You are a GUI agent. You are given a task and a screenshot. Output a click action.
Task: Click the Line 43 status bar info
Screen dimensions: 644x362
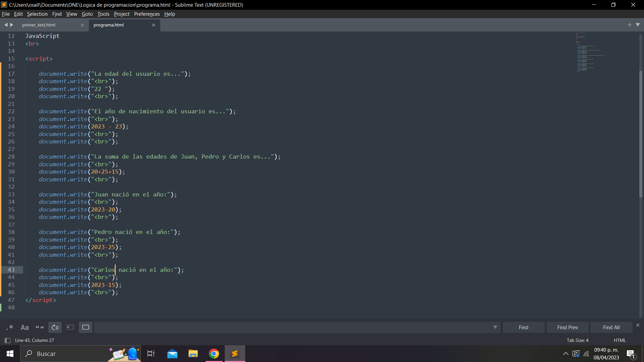click(x=34, y=340)
